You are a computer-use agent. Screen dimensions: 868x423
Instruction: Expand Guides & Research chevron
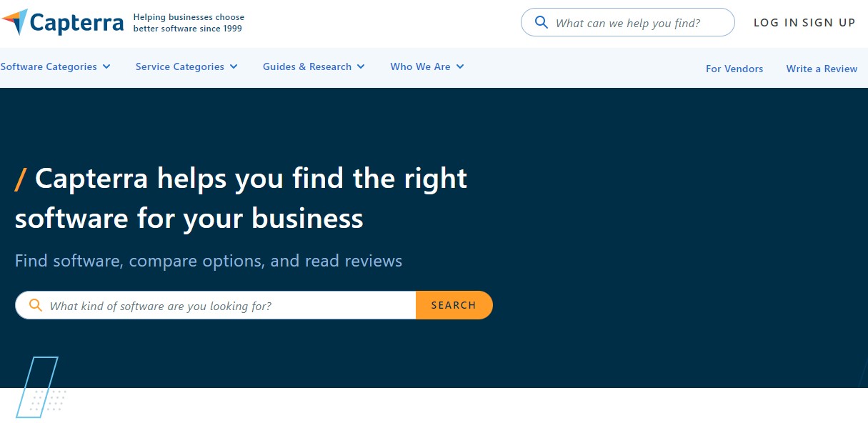(x=361, y=66)
